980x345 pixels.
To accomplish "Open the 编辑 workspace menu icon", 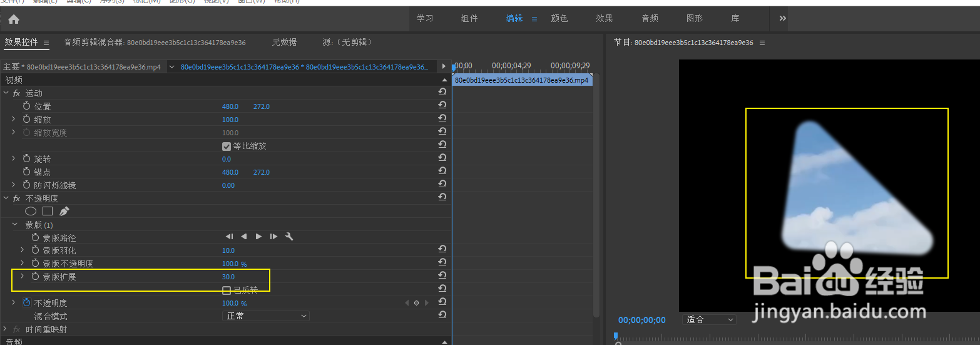I will pos(534,19).
